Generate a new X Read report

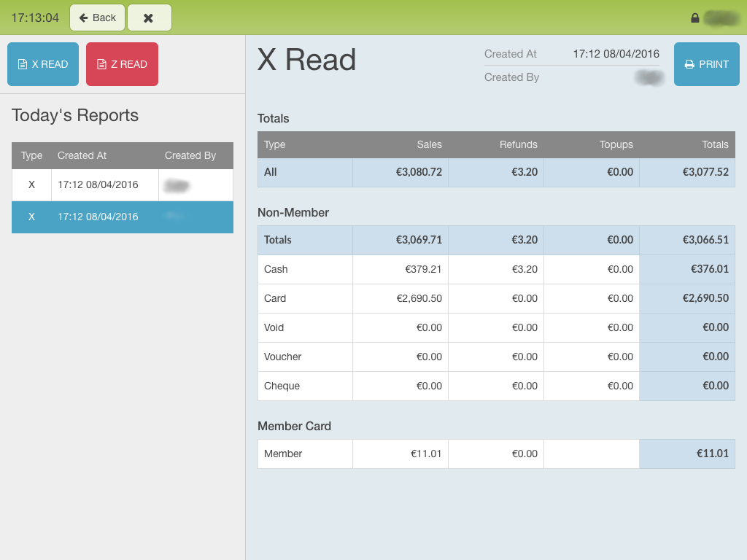coord(43,64)
